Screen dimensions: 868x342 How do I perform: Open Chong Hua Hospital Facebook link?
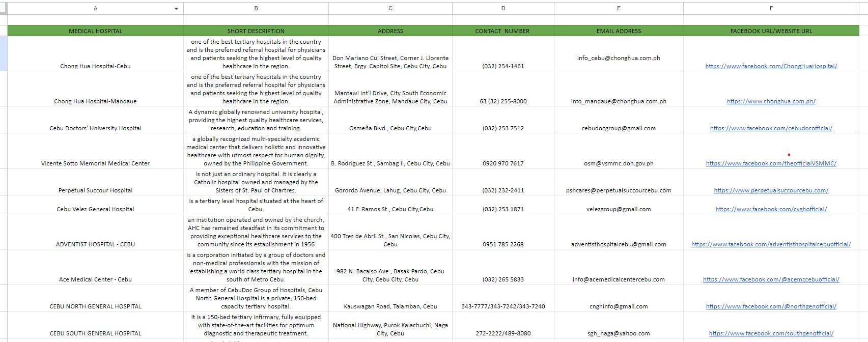771,66
